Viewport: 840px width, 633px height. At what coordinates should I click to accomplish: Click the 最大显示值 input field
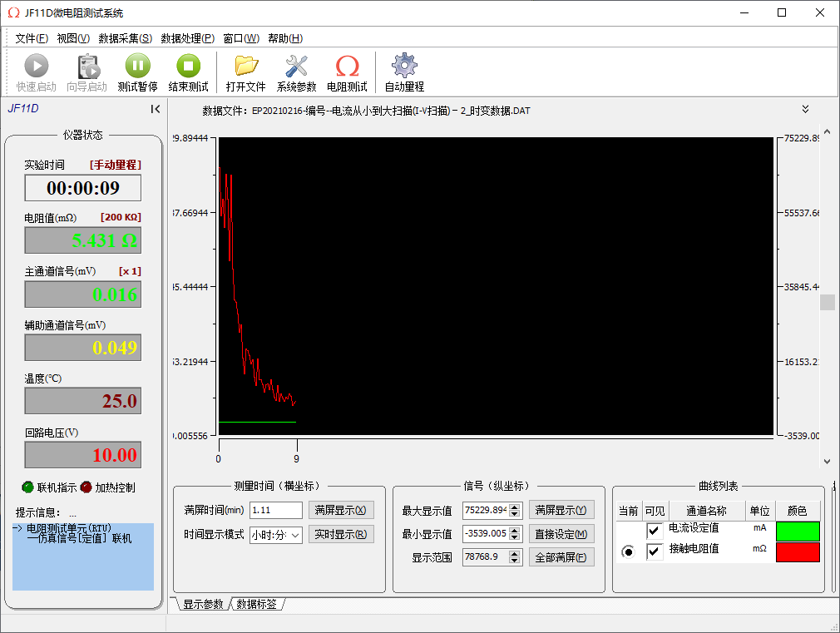pyautogui.click(x=486, y=510)
